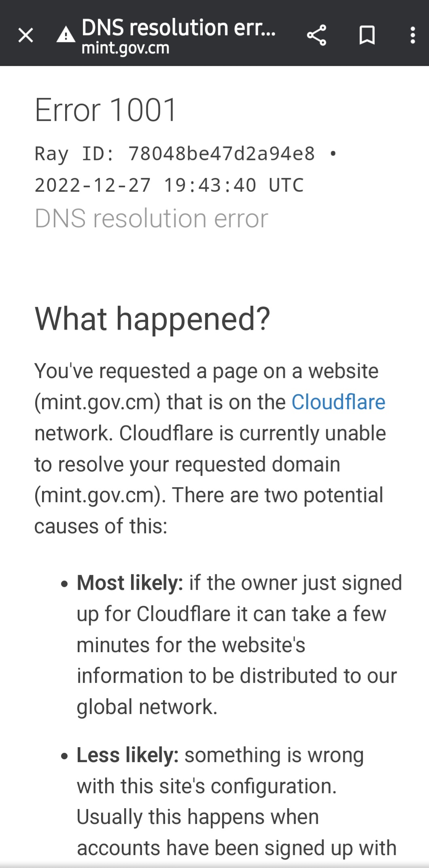Tap the insecure site warning triangle

[x=66, y=35]
